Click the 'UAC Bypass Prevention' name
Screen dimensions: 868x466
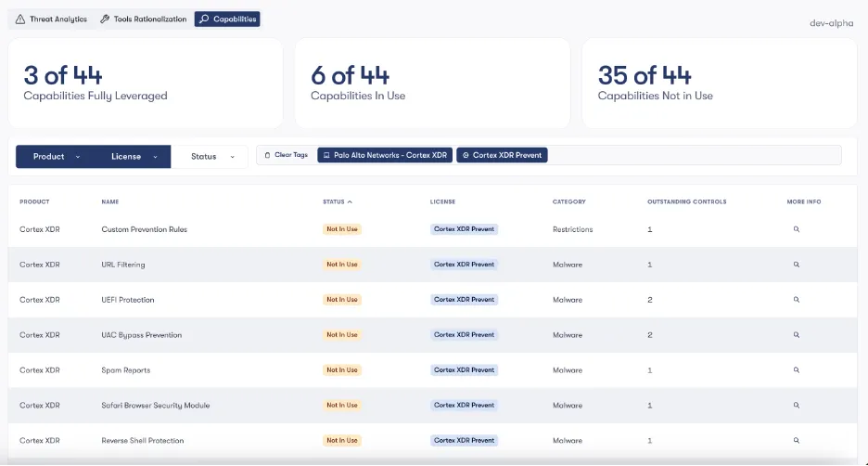click(x=142, y=335)
